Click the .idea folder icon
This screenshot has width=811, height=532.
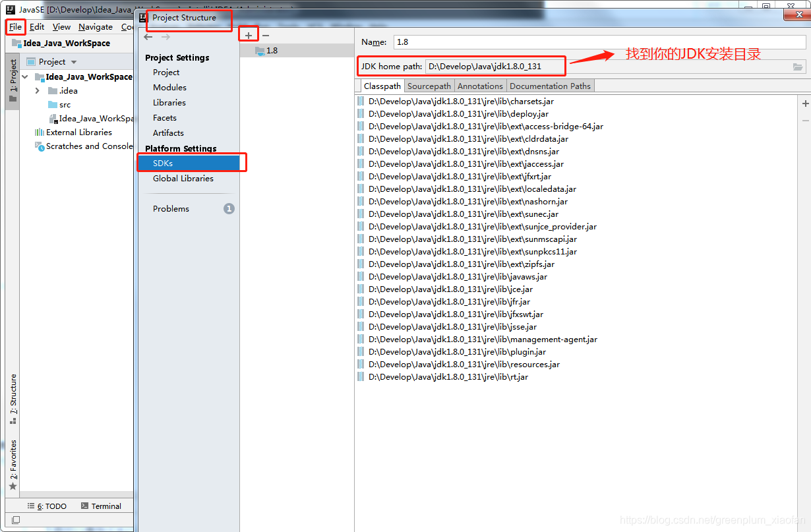point(53,91)
